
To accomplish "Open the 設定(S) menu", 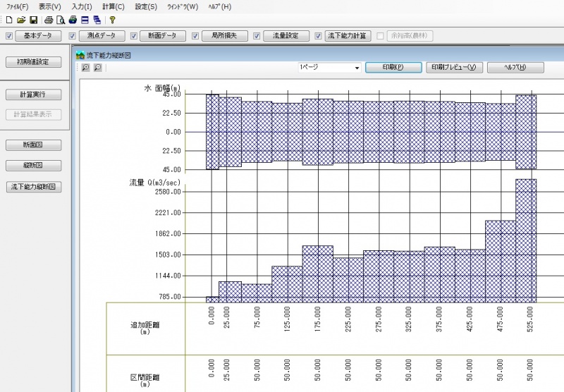I will pos(146,7).
